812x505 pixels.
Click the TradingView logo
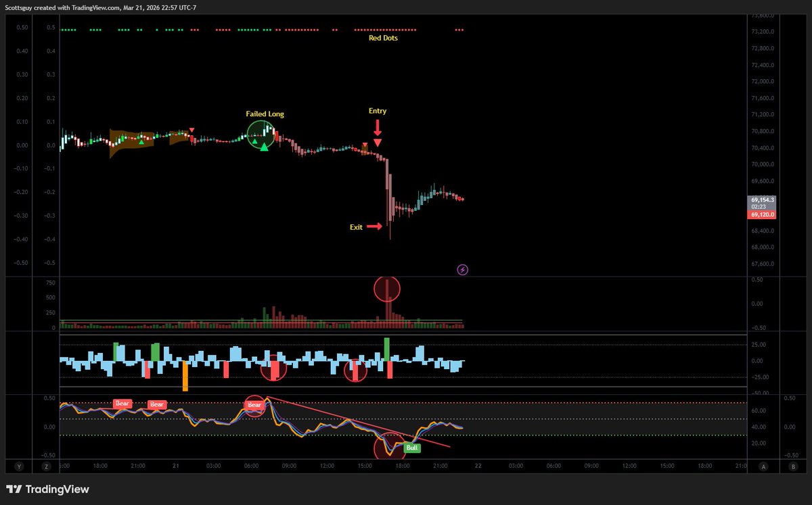(x=47, y=489)
